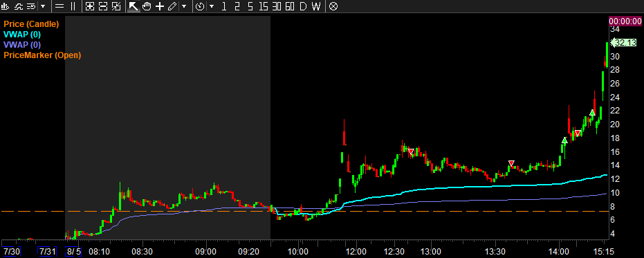This screenshot has width=644, height=258.
Task: Click the green buy marker at price 22
Action: pos(592,113)
